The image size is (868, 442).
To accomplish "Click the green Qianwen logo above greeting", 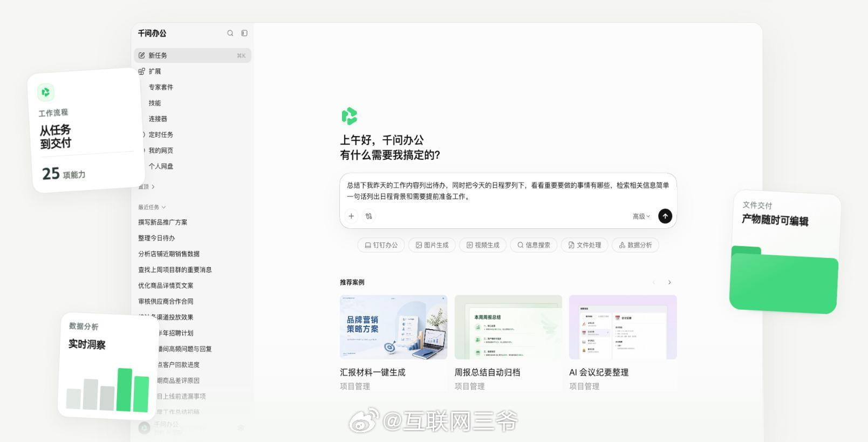I will 350,116.
